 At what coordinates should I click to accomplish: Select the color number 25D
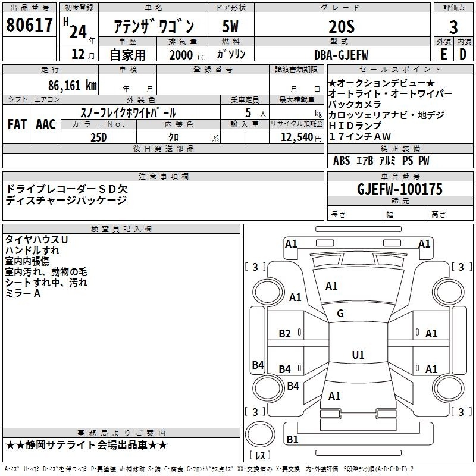98,137
